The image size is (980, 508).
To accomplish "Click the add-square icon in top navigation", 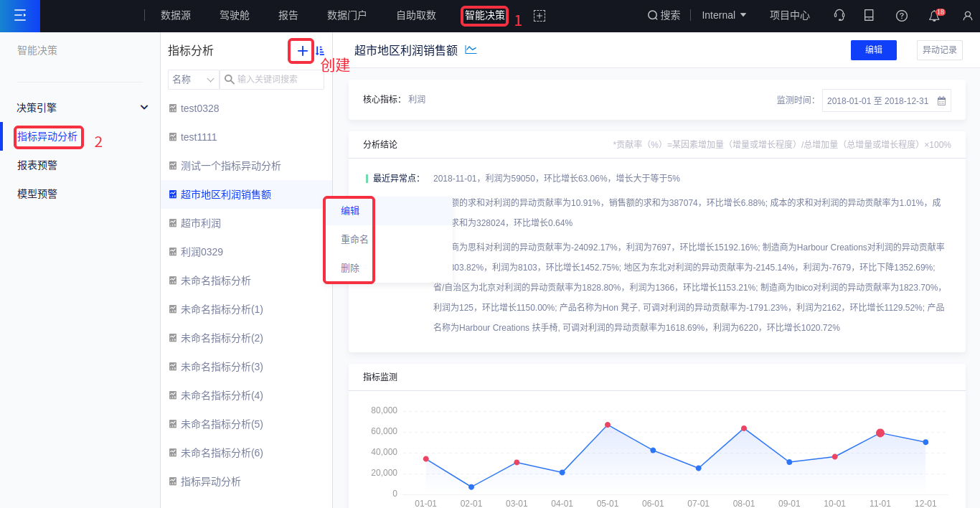I will pos(540,16).
